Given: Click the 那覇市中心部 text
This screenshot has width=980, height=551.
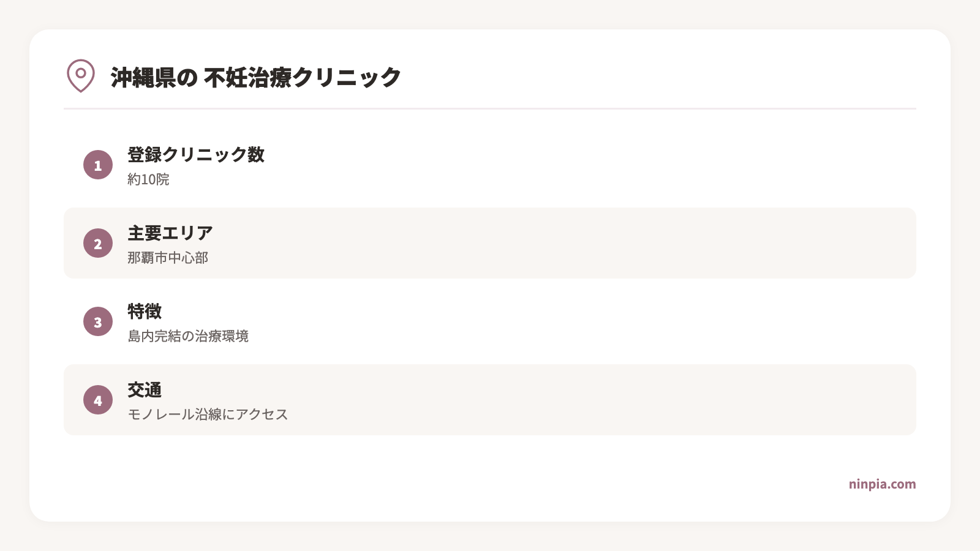Looking at the screenshot, I should pos(168,258).
